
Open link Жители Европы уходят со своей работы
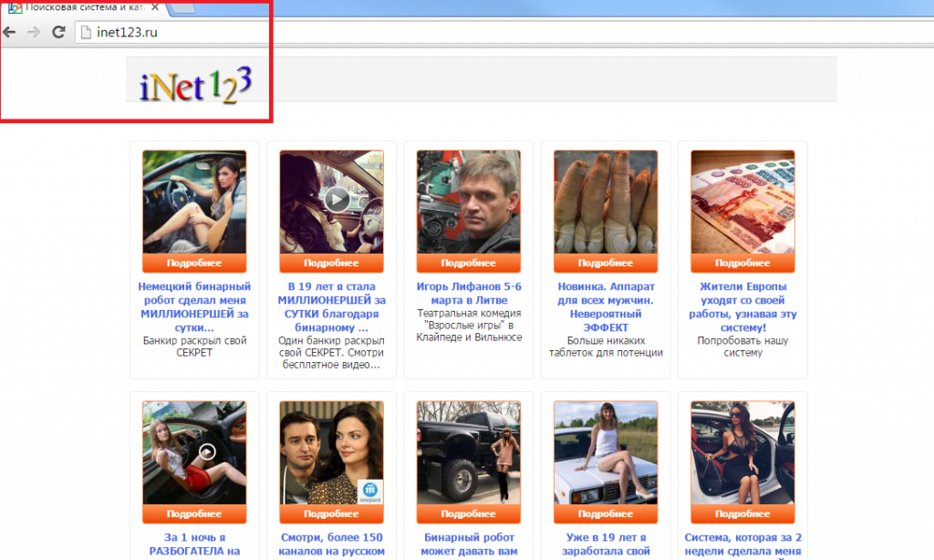pos(742,306)
